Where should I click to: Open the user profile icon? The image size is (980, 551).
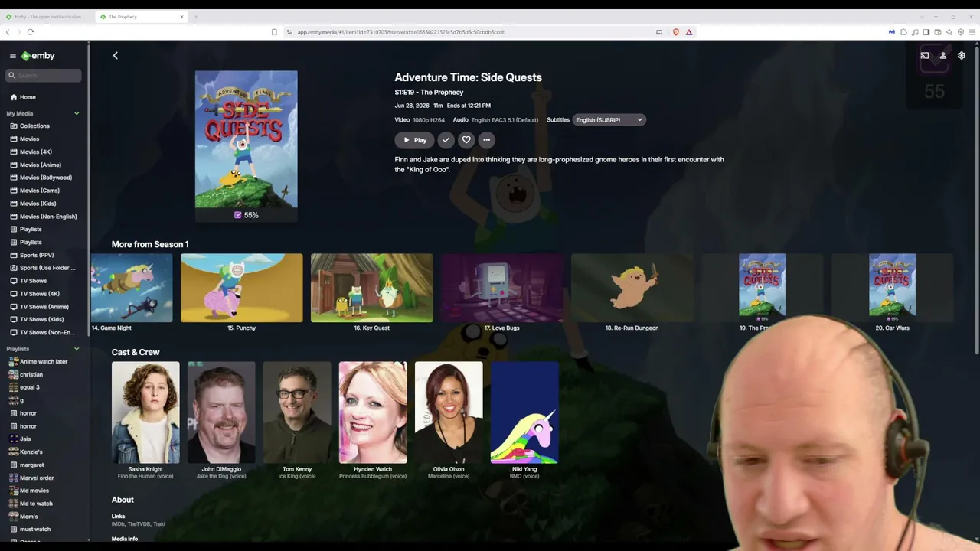pyautogui.click(x=943, y=56)
